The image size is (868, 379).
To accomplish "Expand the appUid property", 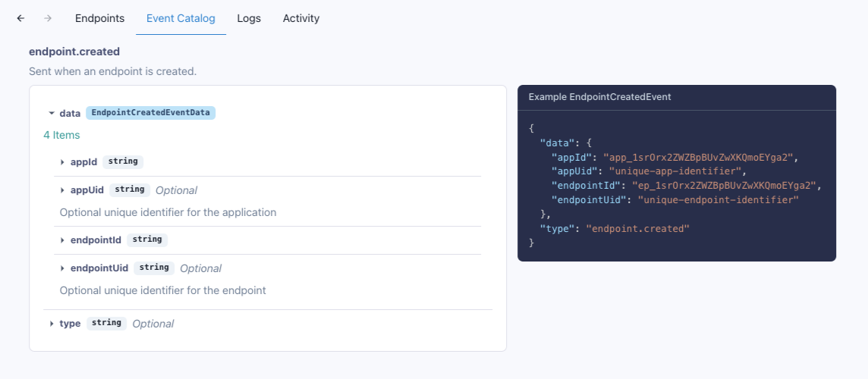I will [62, 190].
